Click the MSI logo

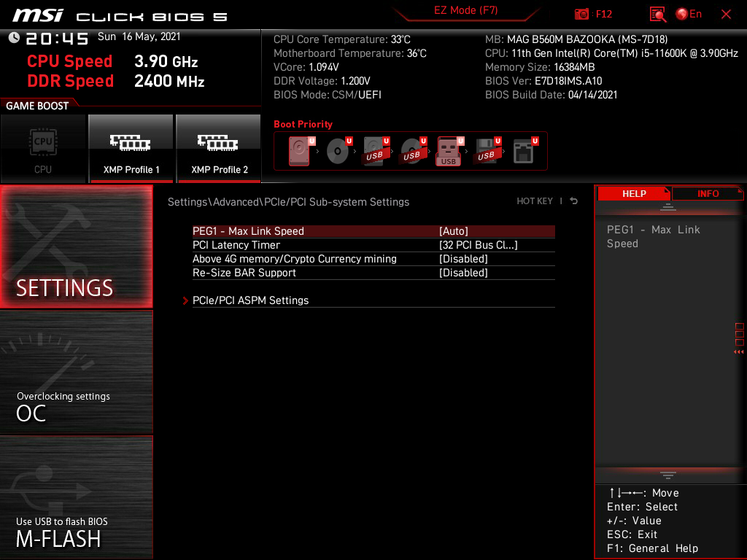point(37,15)
